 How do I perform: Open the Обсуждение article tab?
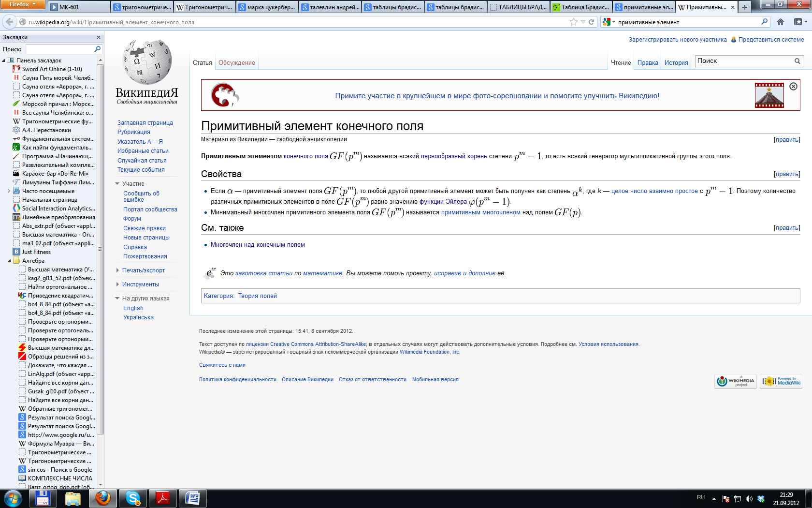coord(236,62)
